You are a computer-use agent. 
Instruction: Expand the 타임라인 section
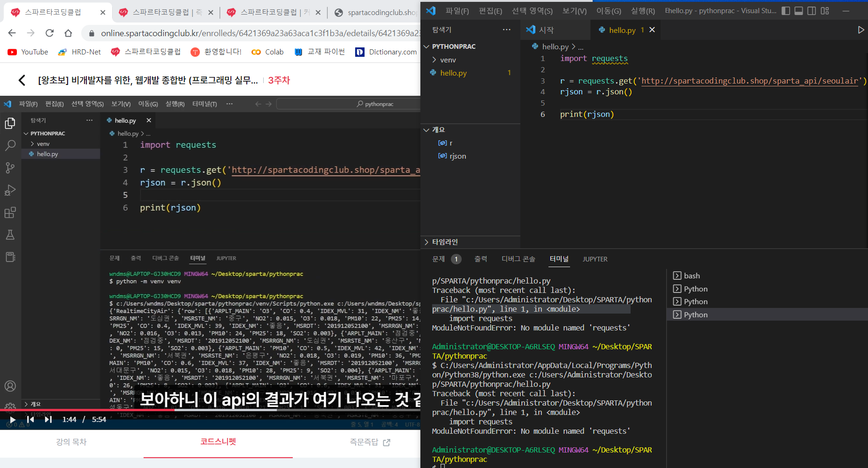pyautogui.click(x=471, y=242)
